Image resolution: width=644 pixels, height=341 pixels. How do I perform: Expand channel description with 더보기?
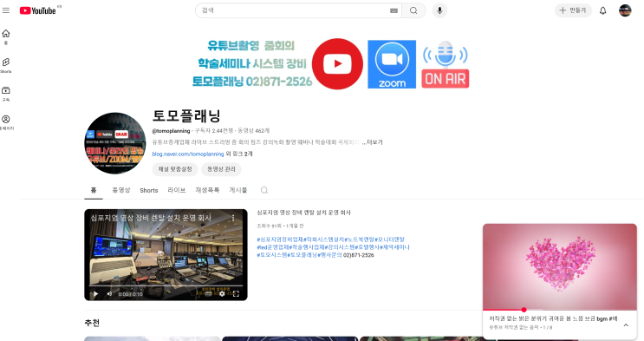pyautogui.click(x=372, y=142)
